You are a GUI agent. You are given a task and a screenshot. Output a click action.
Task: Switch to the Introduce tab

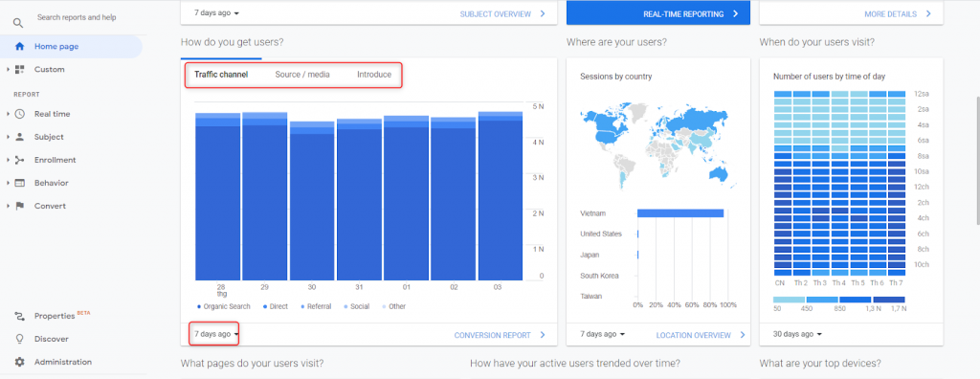click(x=374, y=75)
